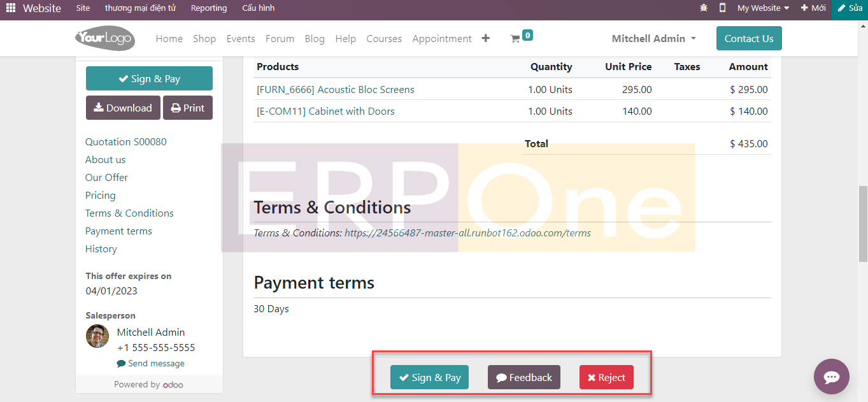Click the page vertical scrollbar
868x402 pixels.
click(x=863, y=223)
